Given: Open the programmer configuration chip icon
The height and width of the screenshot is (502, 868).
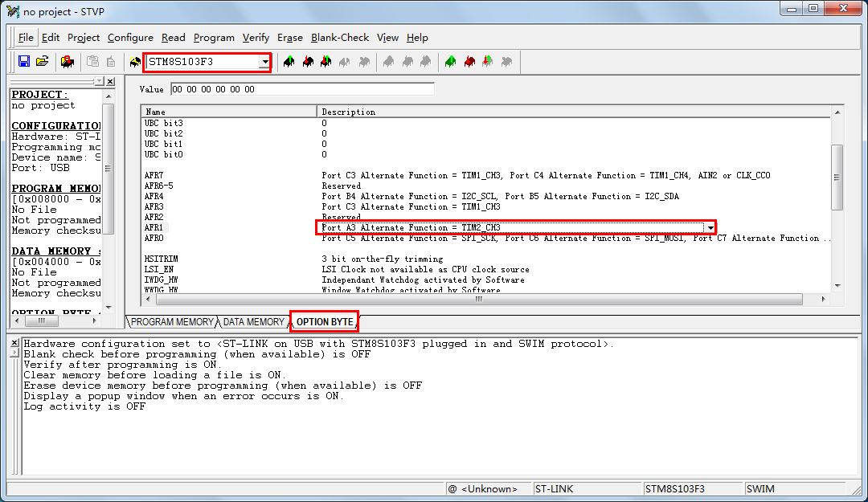Looking at the screenshot, I should [68, 61].
